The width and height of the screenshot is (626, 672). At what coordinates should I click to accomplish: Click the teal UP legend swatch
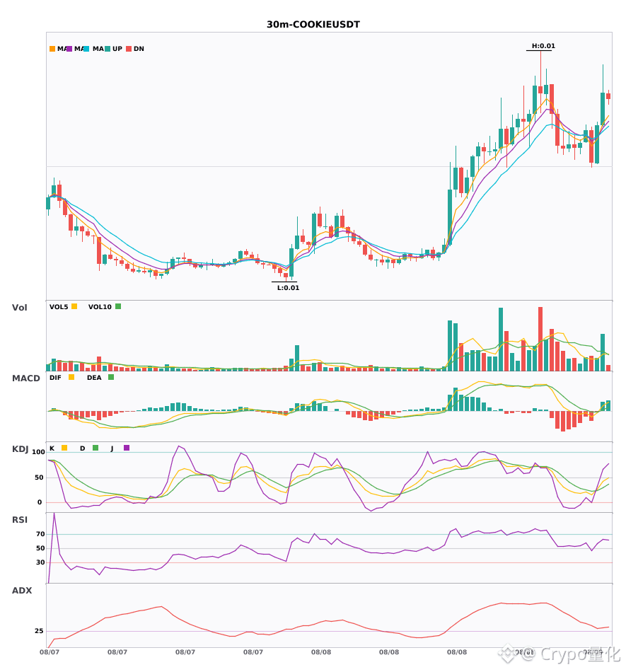point(108,49)
